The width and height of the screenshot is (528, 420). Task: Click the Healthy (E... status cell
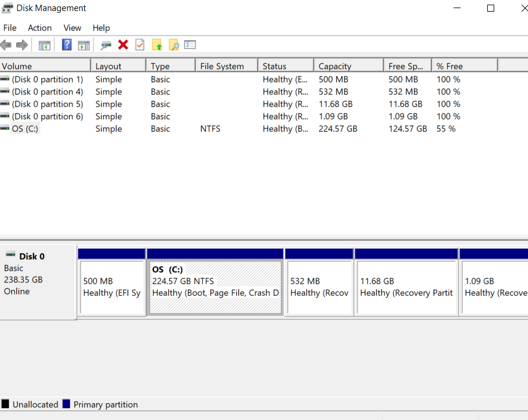click(285, 80)
